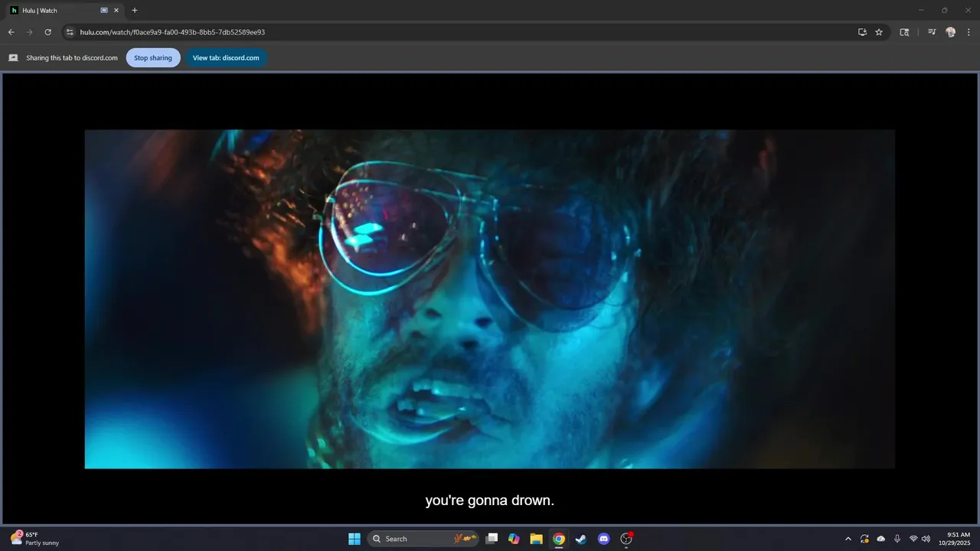Install app icon in address bar
This screenshot has height=551, width=980.
862,32
